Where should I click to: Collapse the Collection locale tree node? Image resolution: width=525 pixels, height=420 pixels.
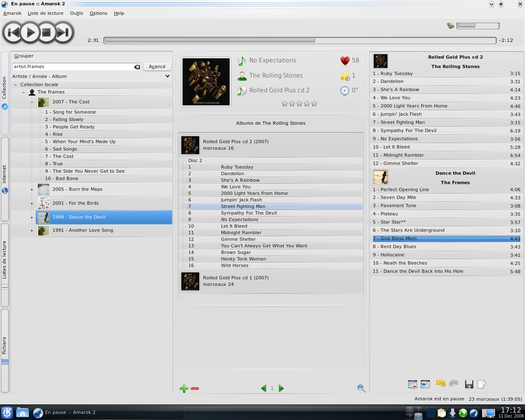click(x=16, y=85)
